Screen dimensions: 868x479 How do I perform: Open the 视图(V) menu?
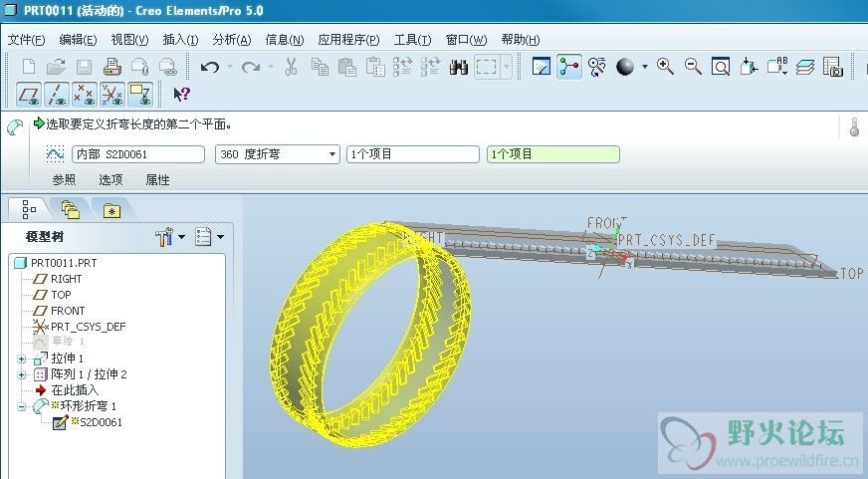(x=129, y=40)
